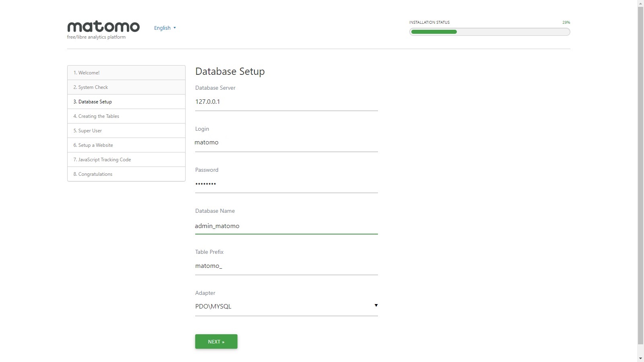Image resolution: width=644 pixels, height=362 pixels.
Task: Select Database Setup step in sidebar
Action: [x=126, y=102]
